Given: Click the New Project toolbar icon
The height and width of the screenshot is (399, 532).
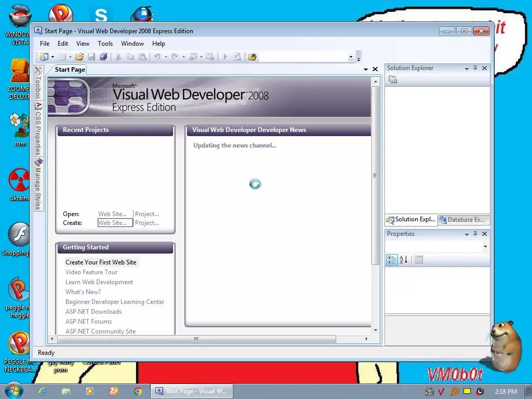Looking at the screenshot, I should click(x=44, y=57).
